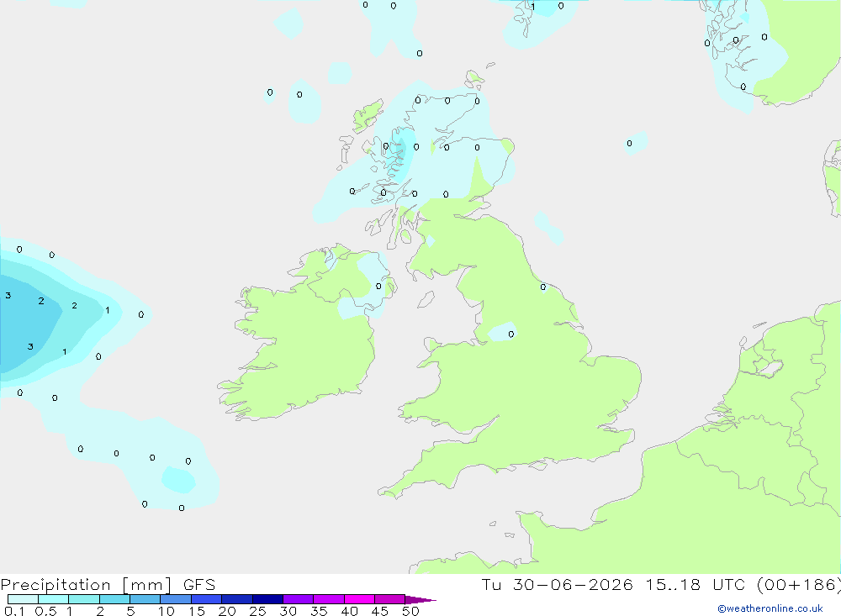Click the "50" legend scale label
841x616 pixels.
410,611
